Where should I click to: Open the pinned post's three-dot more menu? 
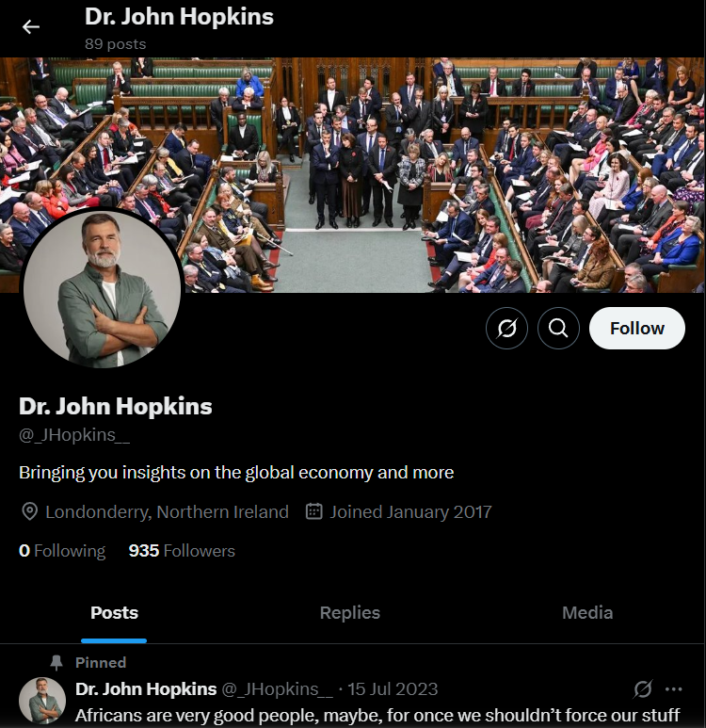coord(673,689)
